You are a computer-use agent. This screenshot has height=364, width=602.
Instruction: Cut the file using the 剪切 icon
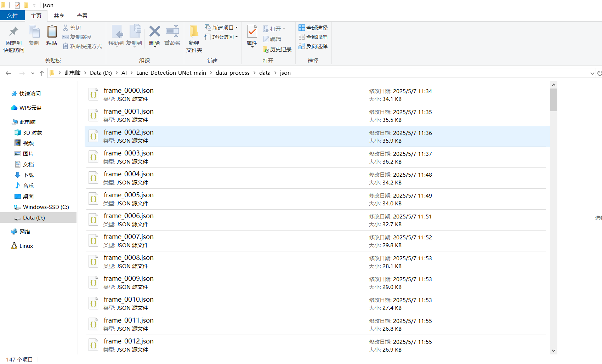[x=73, y=28]
